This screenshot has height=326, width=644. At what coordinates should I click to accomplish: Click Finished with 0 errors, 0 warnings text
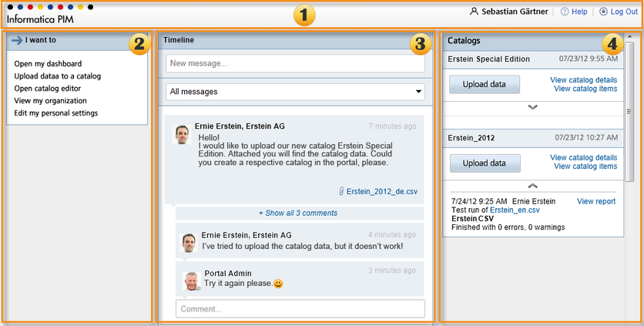click(x=508, y=227)
